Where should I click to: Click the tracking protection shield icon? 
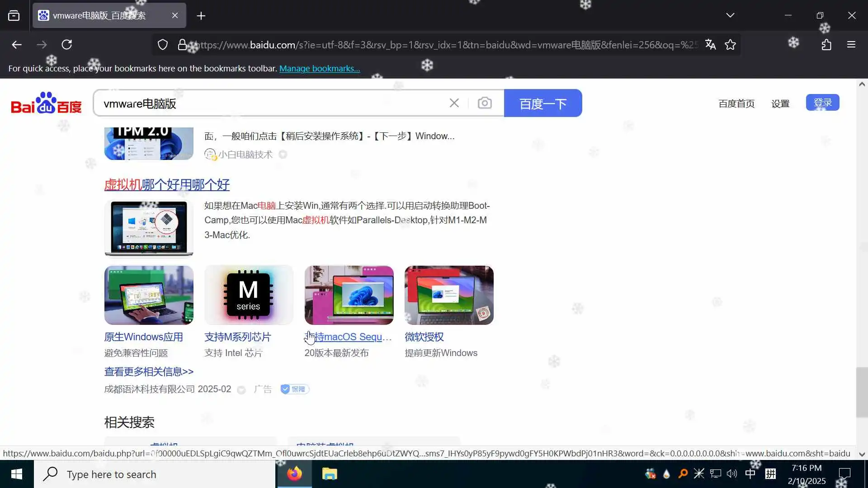[163, 44]
